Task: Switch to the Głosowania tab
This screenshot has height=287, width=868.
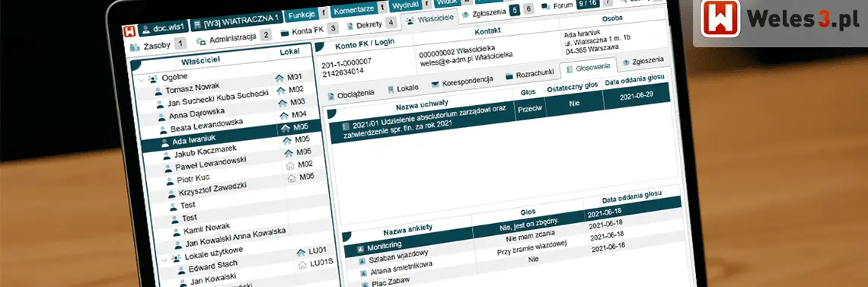Action: click(x=589, y=69)
